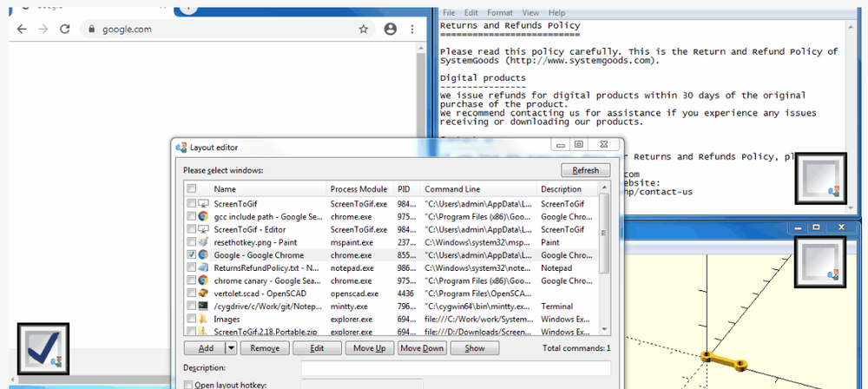This screenshot has height=389, width=868.
Task: Open the File menu in Notepad
Action: 449,13
